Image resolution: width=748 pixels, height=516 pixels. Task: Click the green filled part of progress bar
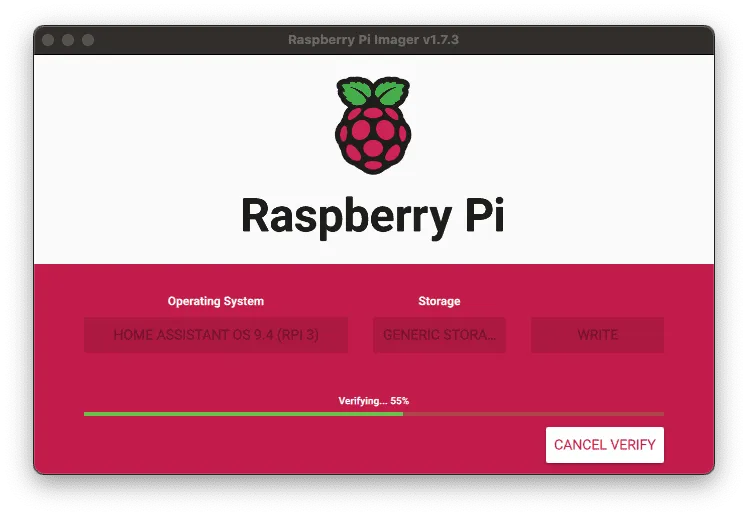coord(243,414)
